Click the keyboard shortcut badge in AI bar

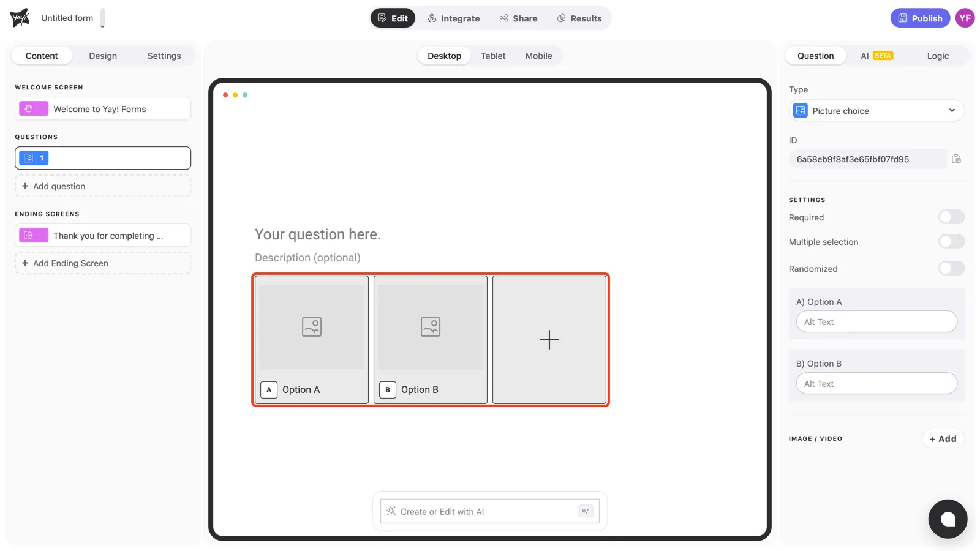(585, 511)
